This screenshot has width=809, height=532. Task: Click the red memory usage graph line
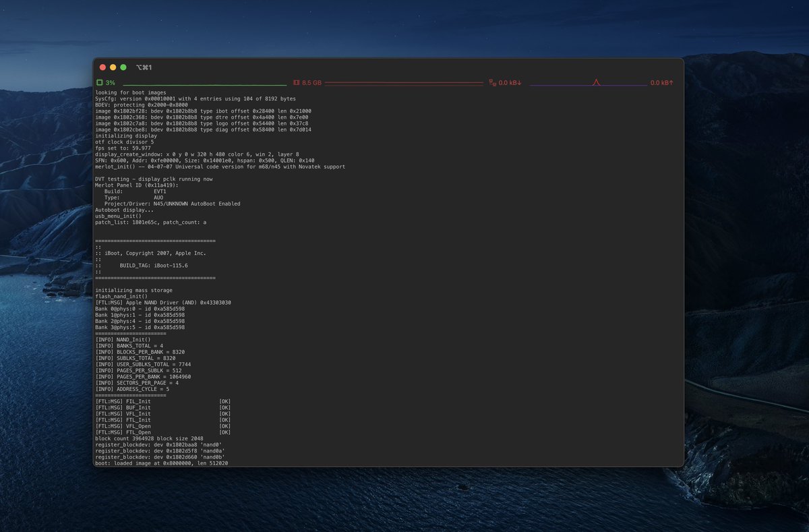404,83
